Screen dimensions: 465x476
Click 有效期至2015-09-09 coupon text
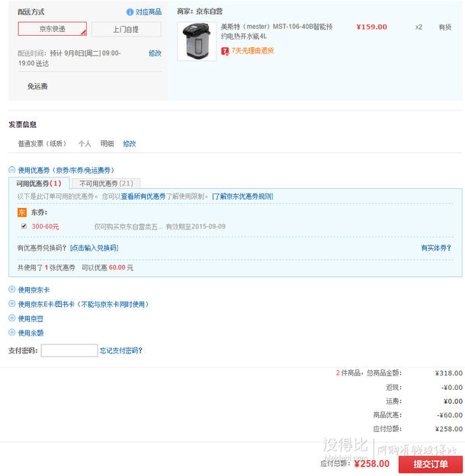point(196,226)
